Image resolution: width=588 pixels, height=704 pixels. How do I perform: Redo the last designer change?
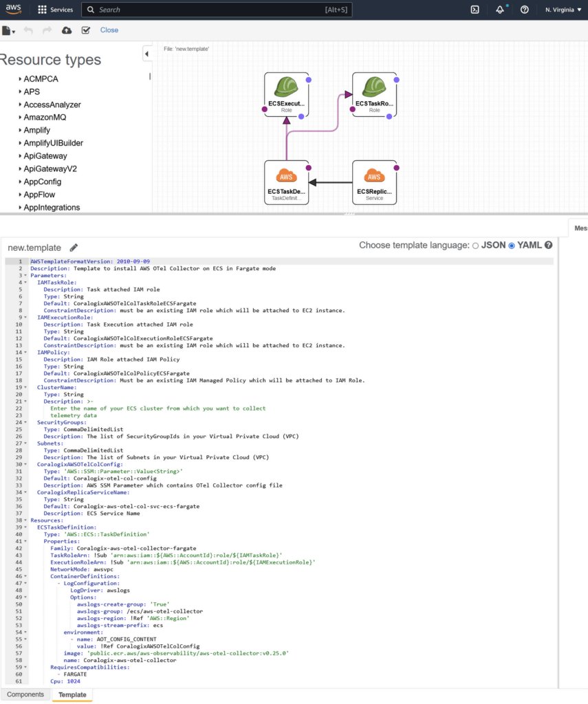point(47,30)
